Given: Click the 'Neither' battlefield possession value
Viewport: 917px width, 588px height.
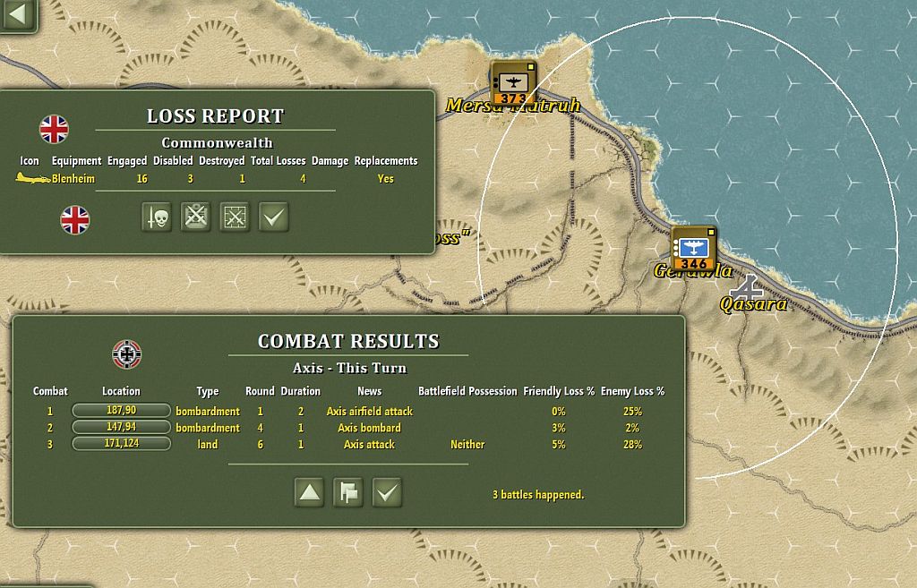Looking at the screenshot, I should (467, 445).
